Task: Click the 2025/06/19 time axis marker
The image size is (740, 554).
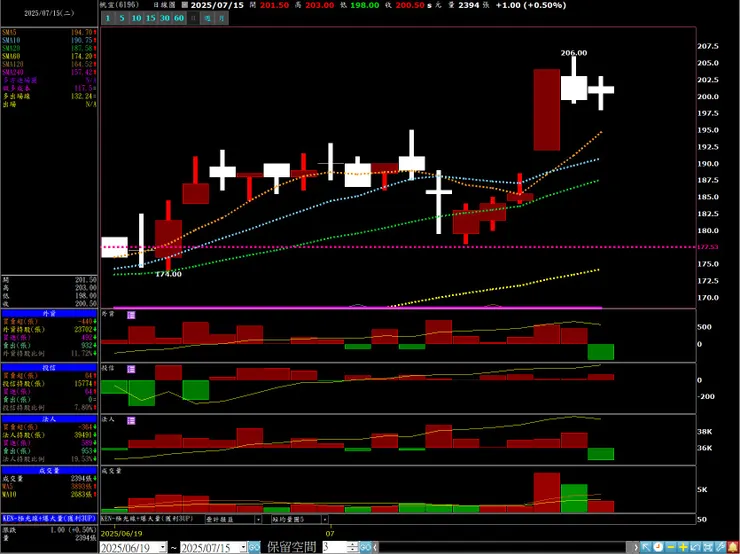Action: coord(119,533)
